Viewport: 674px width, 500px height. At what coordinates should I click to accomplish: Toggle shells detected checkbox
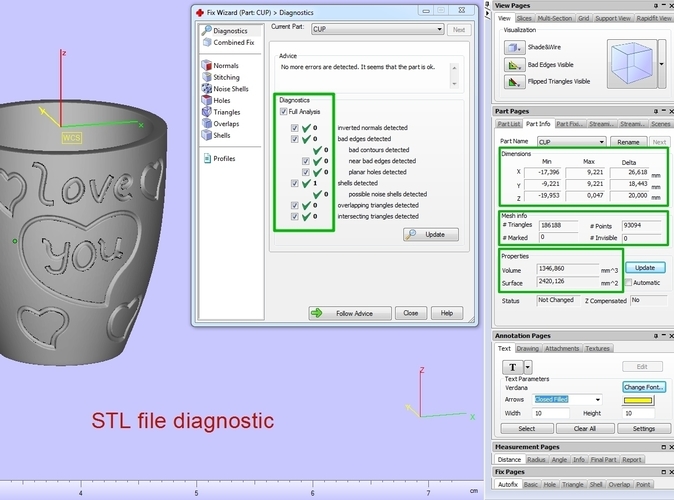[x=294, y=183]
